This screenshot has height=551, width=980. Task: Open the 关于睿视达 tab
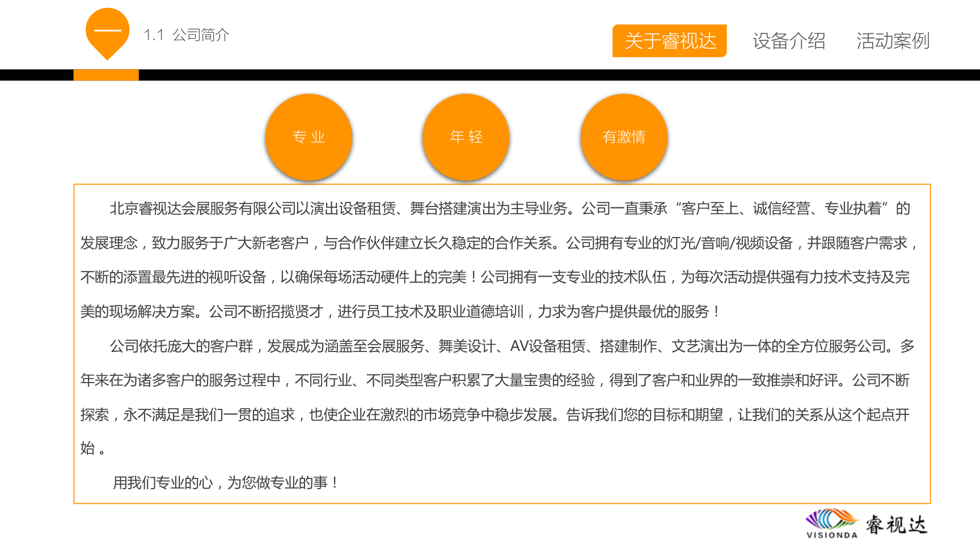[x=669, y=41]
